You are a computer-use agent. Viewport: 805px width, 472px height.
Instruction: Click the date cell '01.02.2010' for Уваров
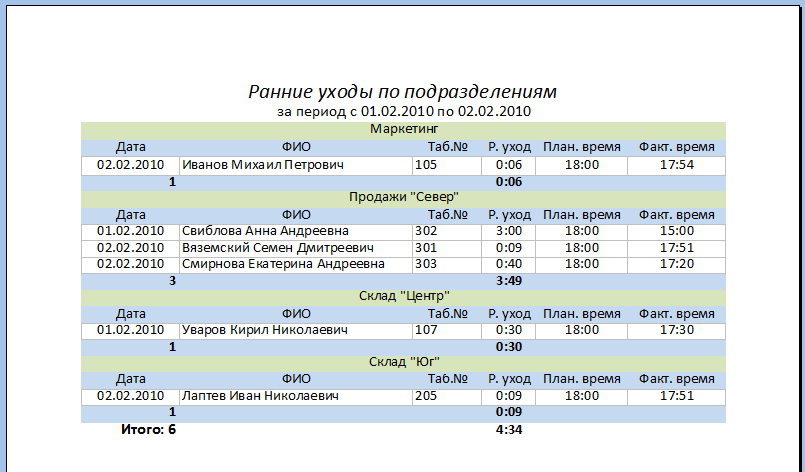130,330
